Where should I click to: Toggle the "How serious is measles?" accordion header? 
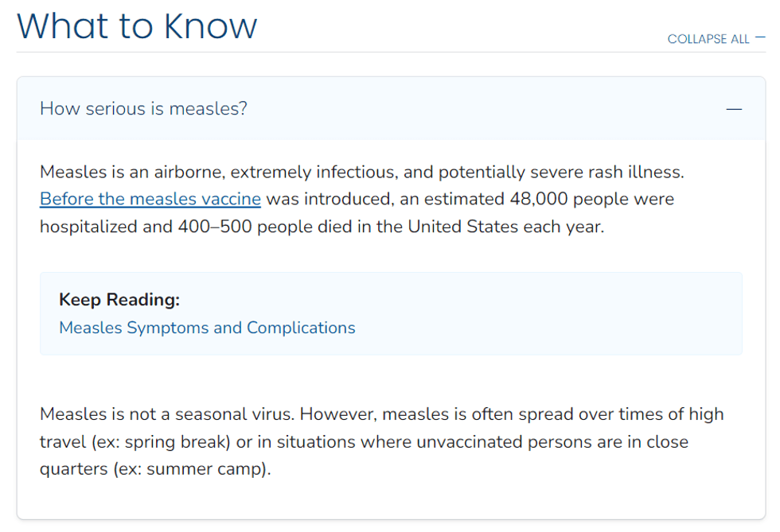point(143,109)
